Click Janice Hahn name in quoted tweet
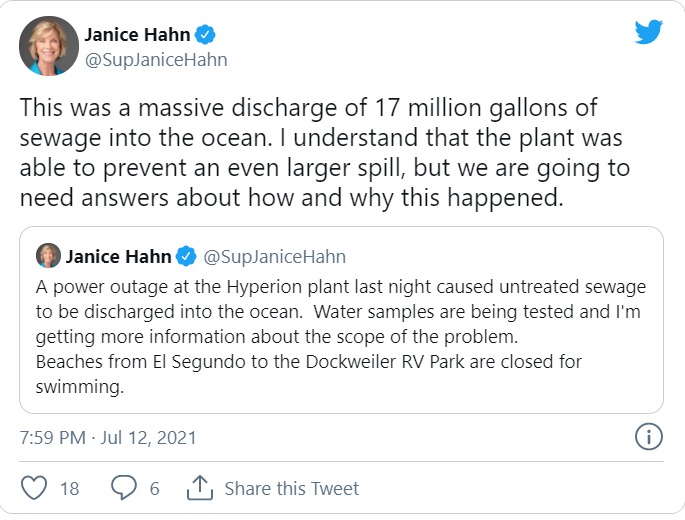 click(118, 257)
